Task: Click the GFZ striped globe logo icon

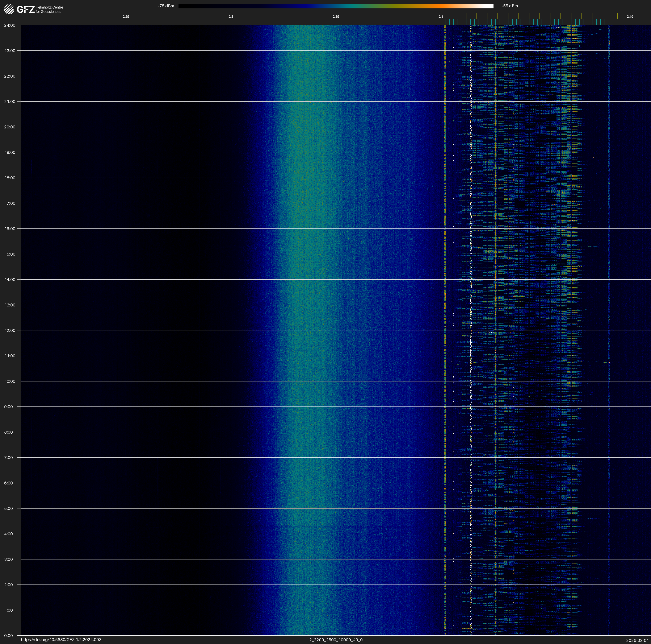Action: 9,9
